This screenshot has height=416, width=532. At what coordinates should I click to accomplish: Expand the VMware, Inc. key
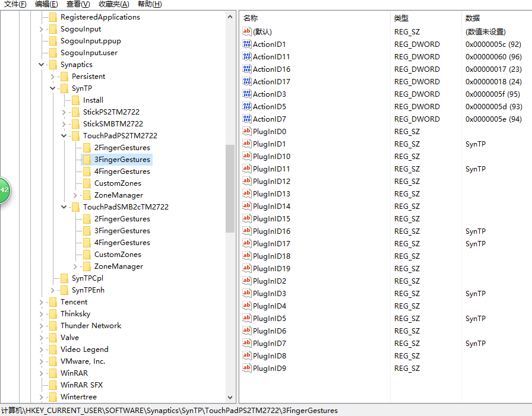coord(42,361)
